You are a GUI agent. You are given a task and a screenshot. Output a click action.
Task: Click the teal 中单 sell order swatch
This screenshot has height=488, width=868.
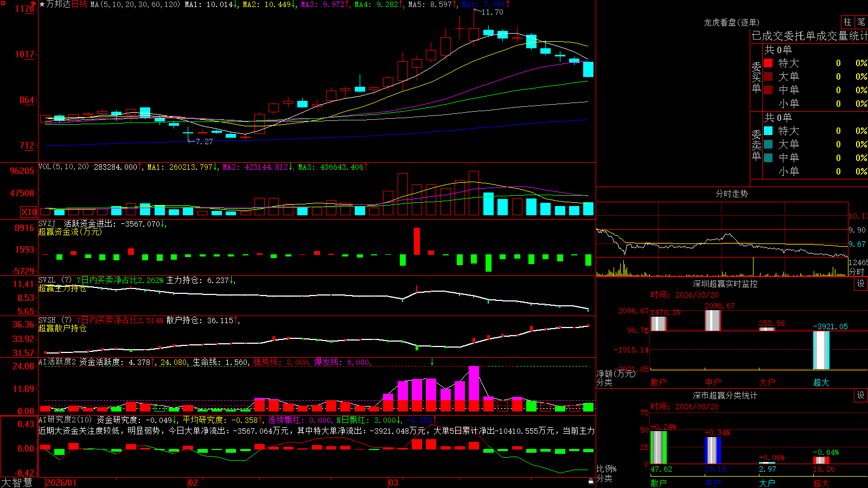(x=768, y=158)
